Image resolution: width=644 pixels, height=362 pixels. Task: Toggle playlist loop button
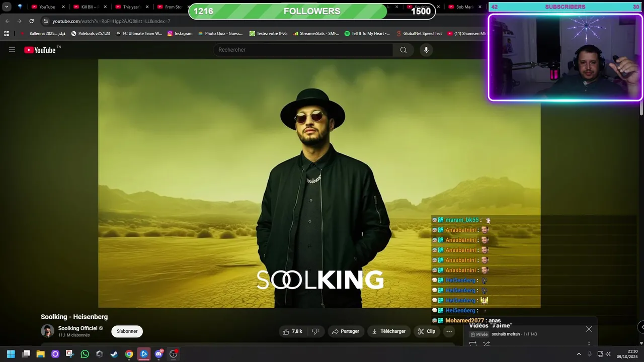point(473,344)
